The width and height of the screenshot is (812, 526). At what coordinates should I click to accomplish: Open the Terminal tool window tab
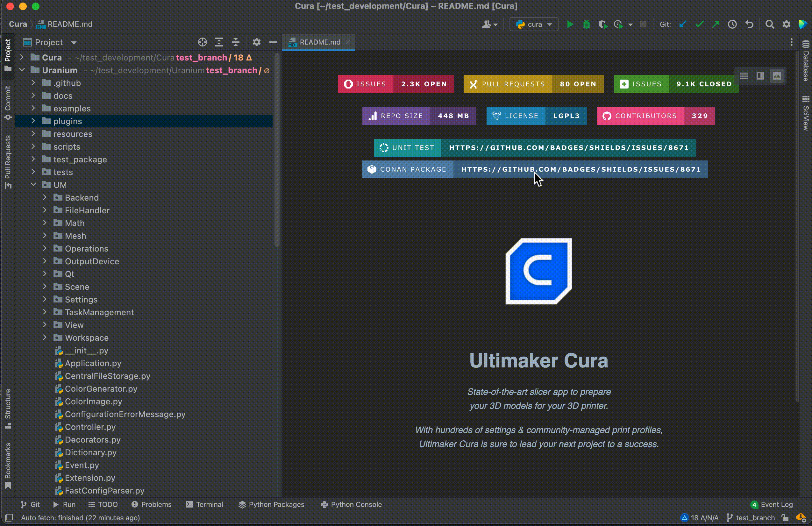pyautogui.click(x=204, y=504)
